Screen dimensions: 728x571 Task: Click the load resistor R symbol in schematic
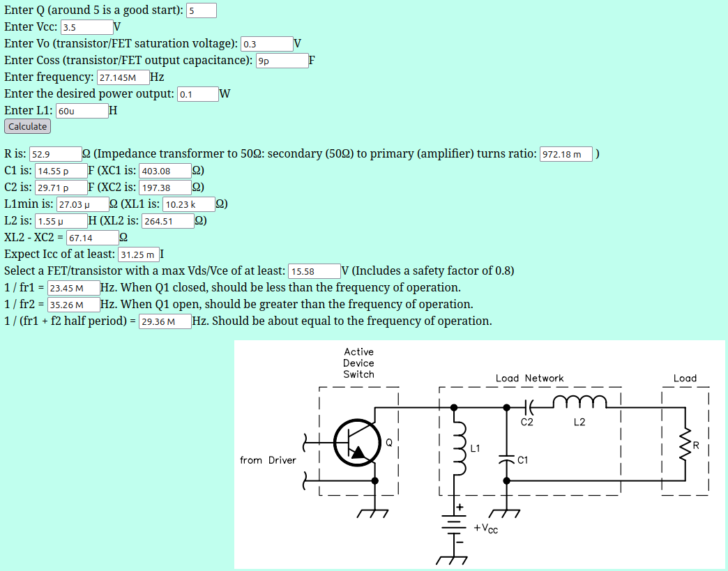[x=684, y=443]
